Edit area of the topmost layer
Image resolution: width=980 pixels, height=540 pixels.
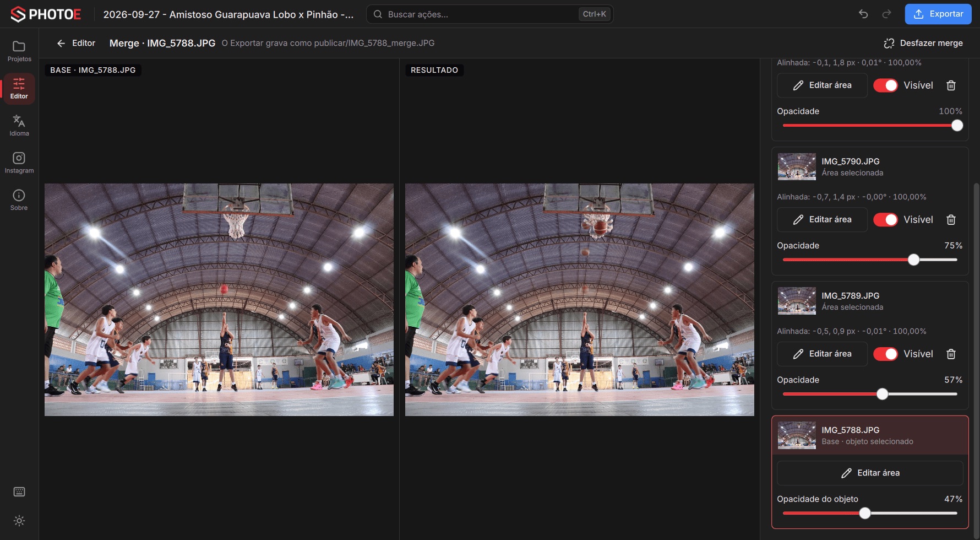click(822, 85)
